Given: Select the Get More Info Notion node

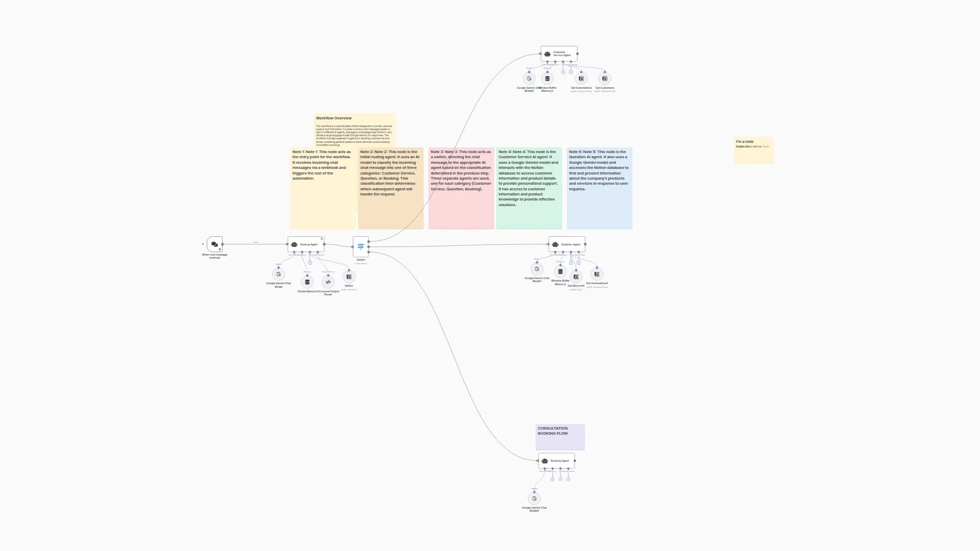Looking at the screenshot, I should (576, 277).
